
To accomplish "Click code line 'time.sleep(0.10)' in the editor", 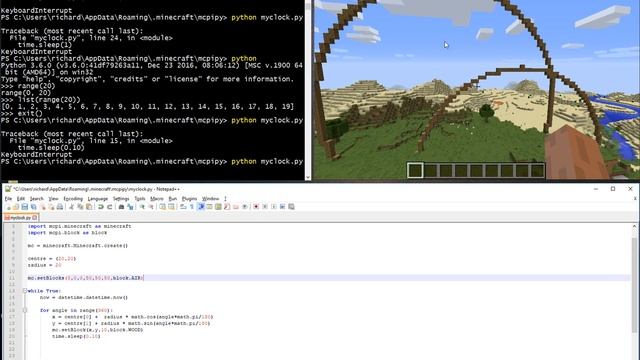I will click(76, 336).
